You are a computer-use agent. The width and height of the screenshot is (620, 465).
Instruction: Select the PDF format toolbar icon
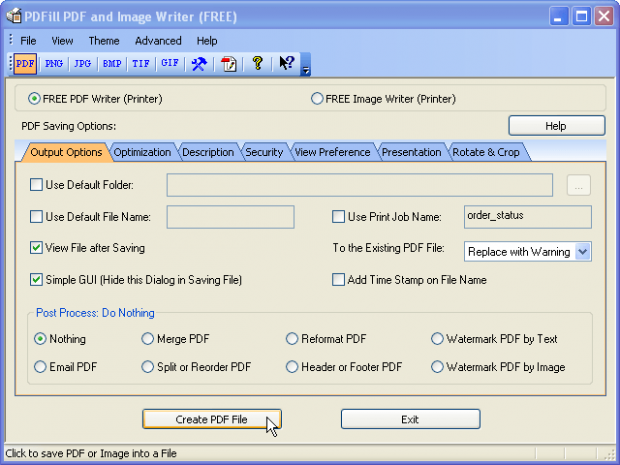pyautogui.click(x=25, y=63)
